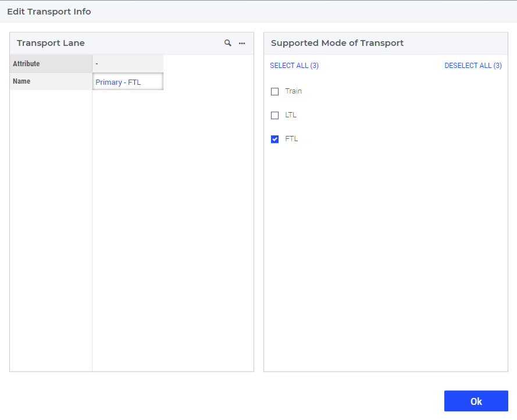
Task: Confirm with the Ok button
Action: click(x=476, y=401)
